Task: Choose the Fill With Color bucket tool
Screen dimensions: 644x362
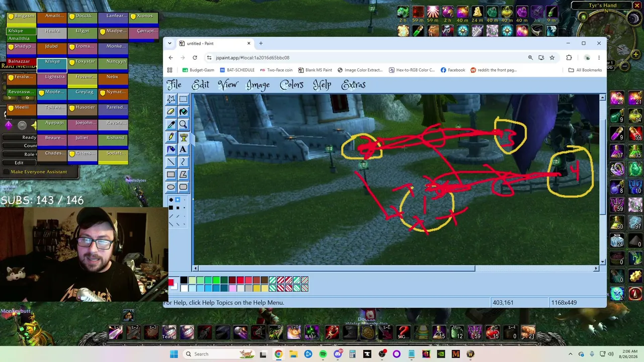Action: (x=183, y=112)
